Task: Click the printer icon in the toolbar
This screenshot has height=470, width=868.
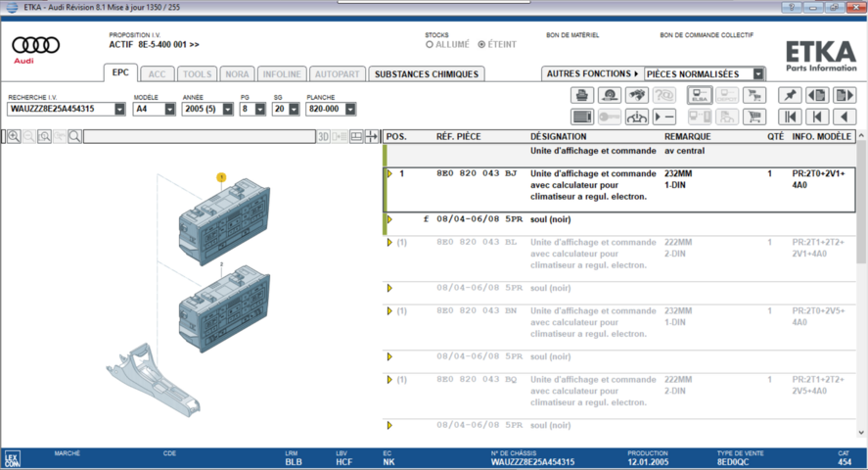Action: tap(582, 95)
